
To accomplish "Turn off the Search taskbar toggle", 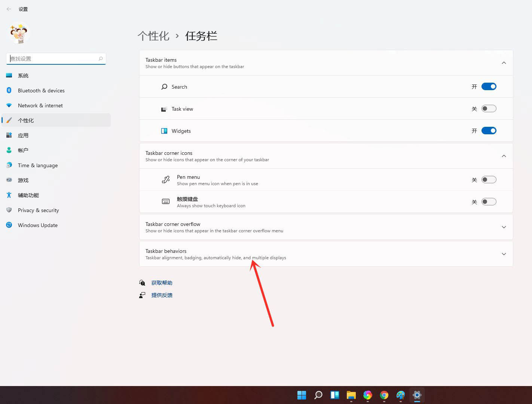I will (x=489, y=86).
